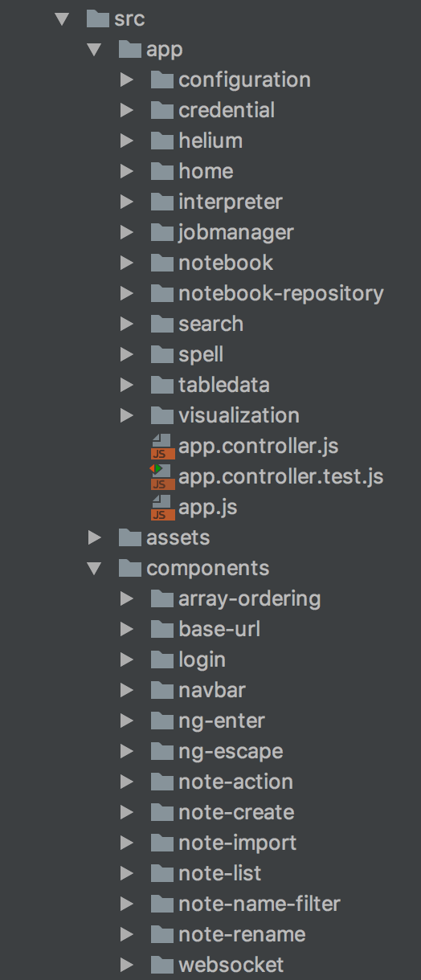Select the app.controller.test.js file name
Screen dimensions: 421x980
pyautogui.click(x=281, y=476)
